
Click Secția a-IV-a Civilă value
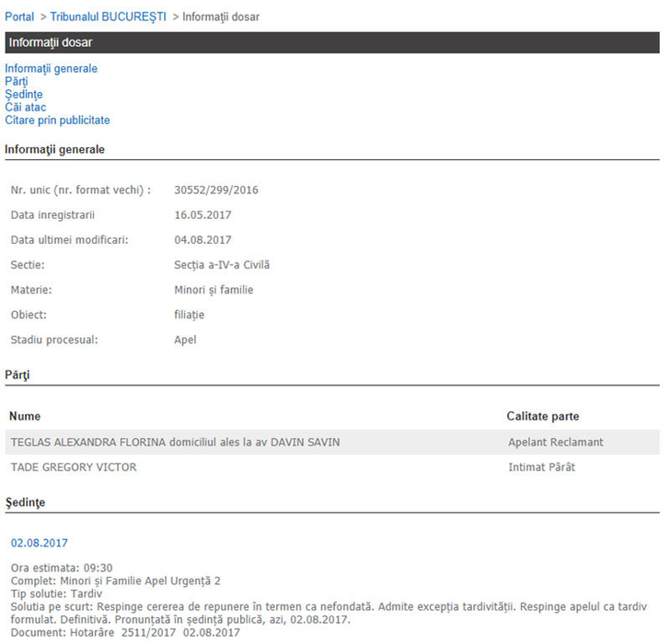[222, 265]
